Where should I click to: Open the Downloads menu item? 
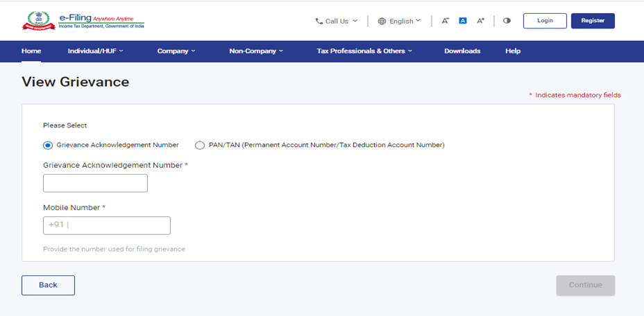(x=462, y=51)
